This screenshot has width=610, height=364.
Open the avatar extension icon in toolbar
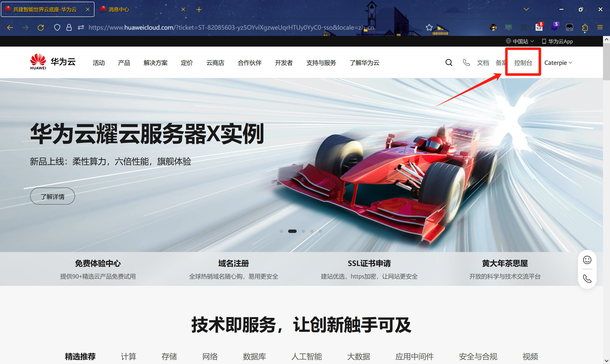click(493, 28)
